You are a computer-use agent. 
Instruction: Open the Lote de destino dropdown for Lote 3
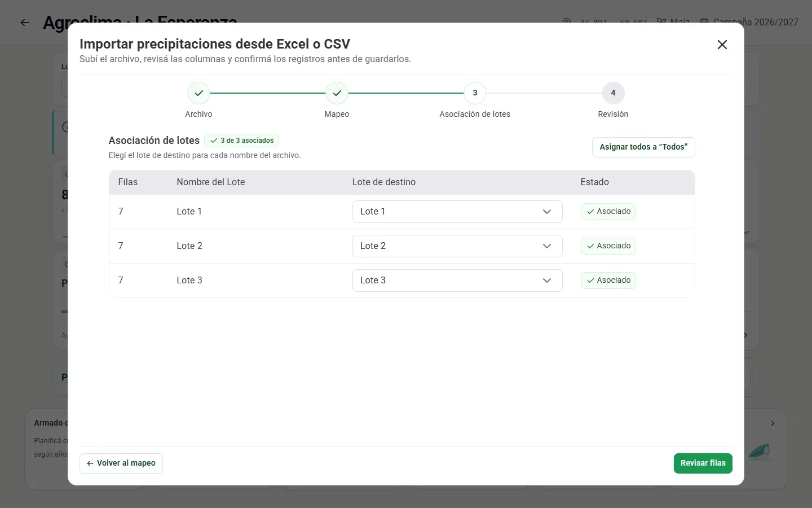[457, 281]
